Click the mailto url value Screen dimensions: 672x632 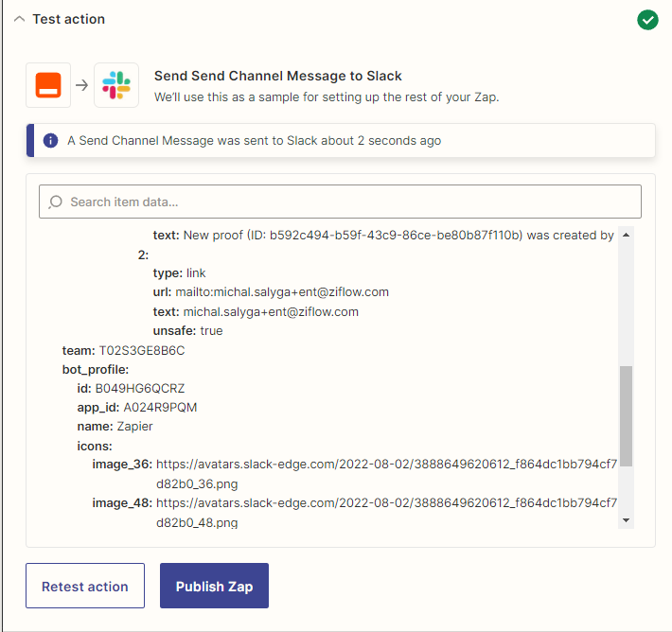[x=282, y=292]
